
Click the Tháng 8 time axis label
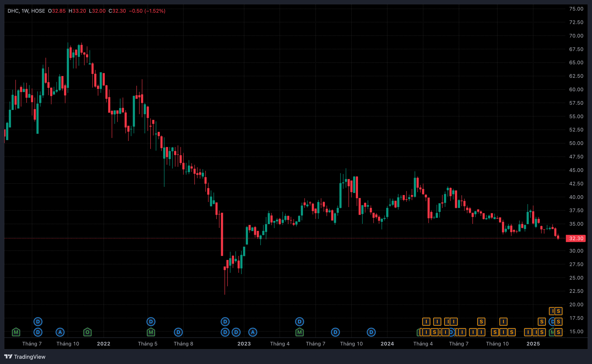184,344
